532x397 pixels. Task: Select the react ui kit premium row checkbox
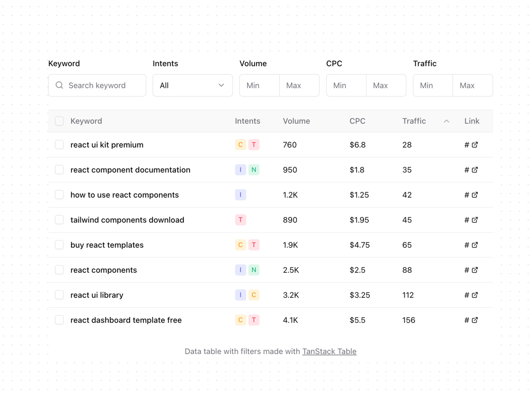click(60, 144)
